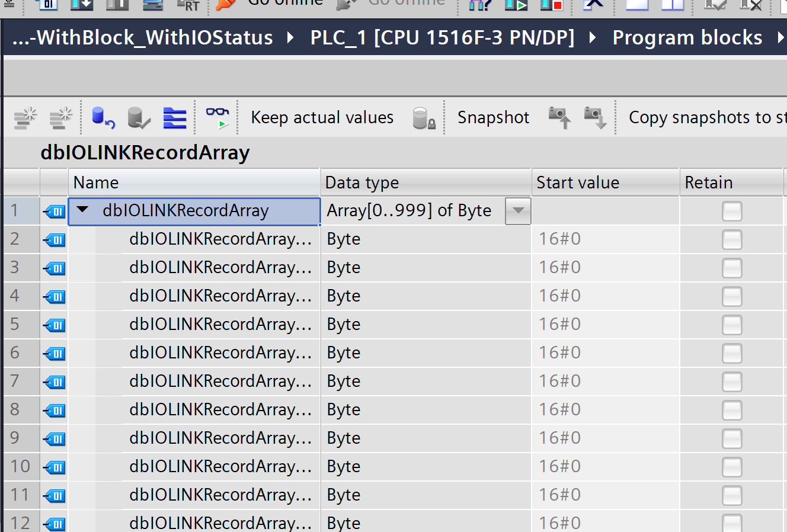Collapse the dbIOLINKRecordArray tree node
The width and height of the screenshot is (787, 532).
pos(83,210)
